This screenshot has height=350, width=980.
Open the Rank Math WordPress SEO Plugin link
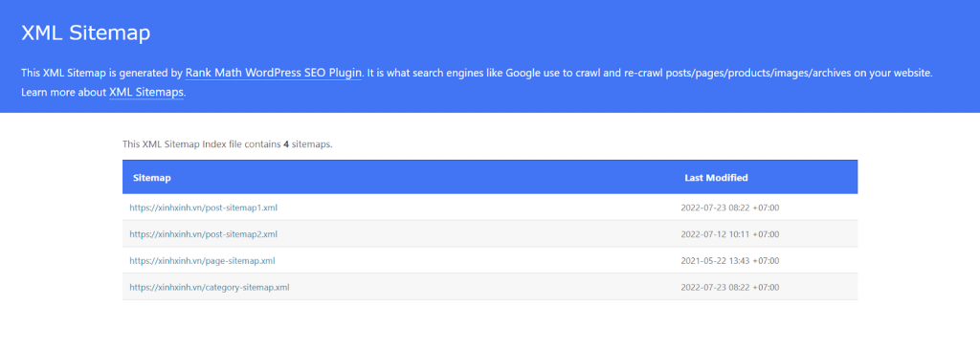(x=274, y=73)
